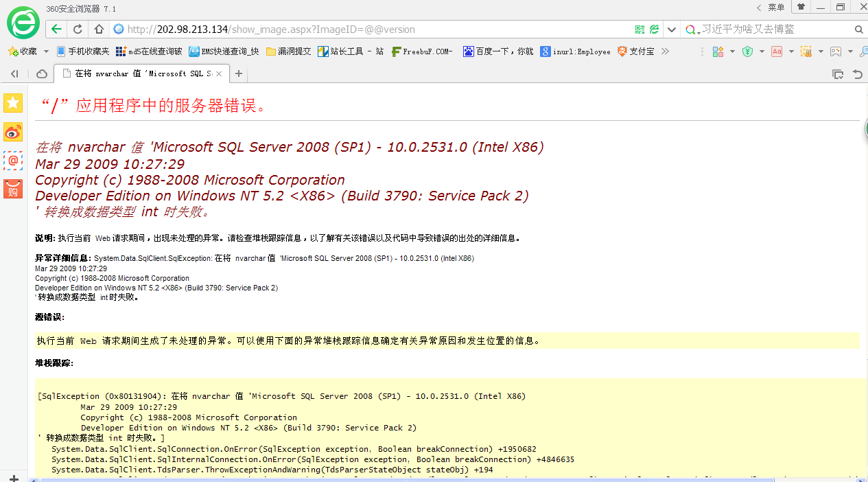This screenshot has width=868, height=482.
Task: Open a new tab with plus button
Action: coord(238,73)
